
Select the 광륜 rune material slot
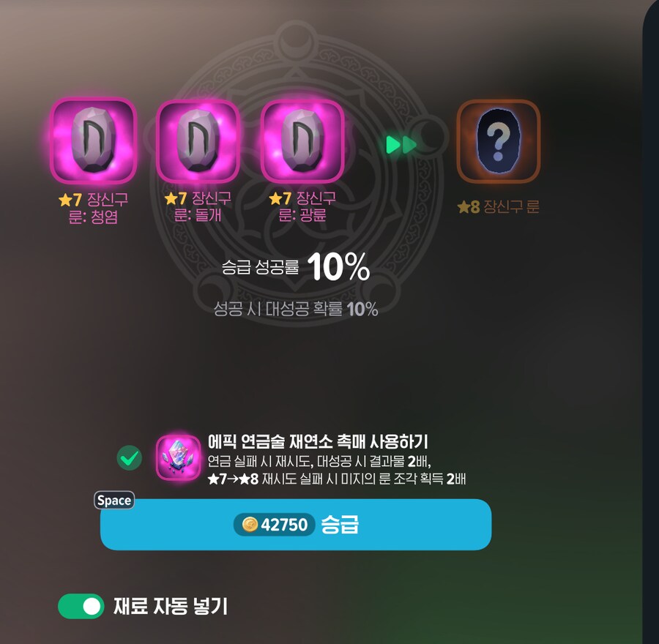302,141
